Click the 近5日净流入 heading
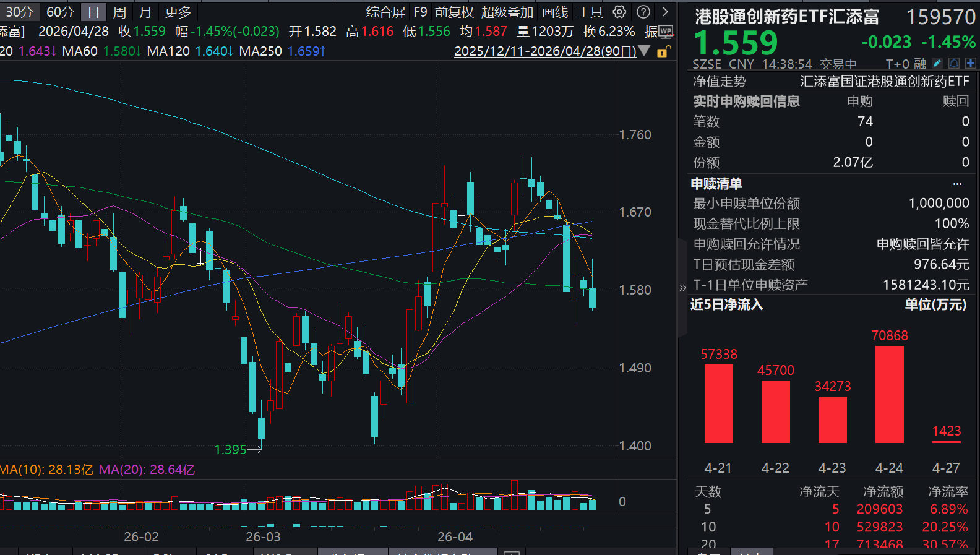This screenshot has height=555, width=980. [x=727, y=304]
